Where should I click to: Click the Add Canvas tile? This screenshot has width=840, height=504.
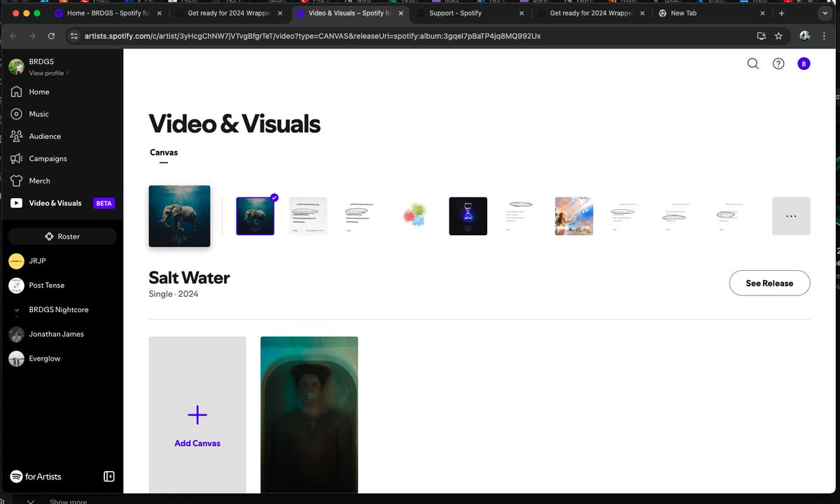pyautogui.click(x=197, y=414)
